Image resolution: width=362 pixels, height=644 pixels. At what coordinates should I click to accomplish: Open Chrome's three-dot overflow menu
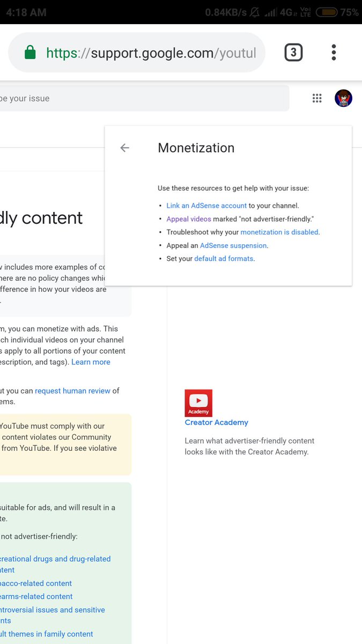pos(334,53)
